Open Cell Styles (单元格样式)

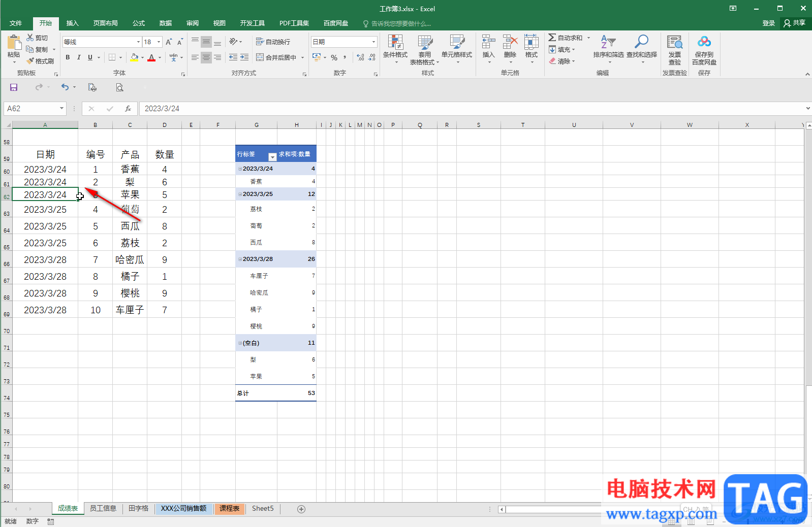457,49
